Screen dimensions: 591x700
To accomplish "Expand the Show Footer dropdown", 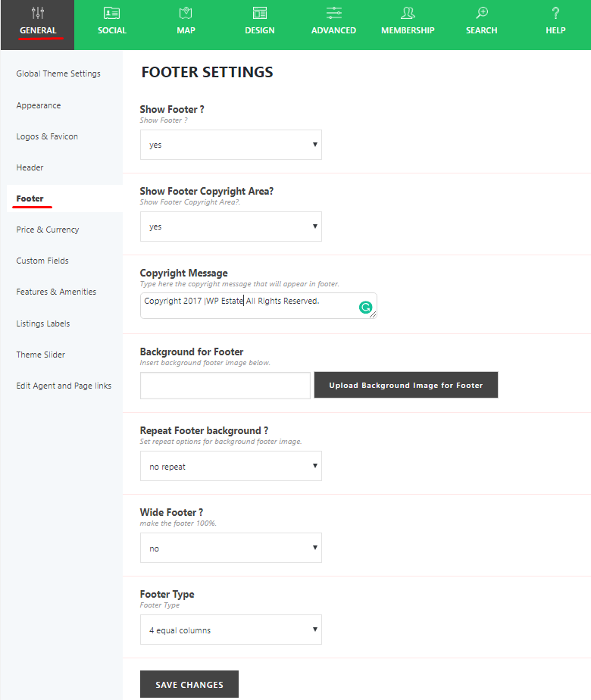I will tap(230, 145).
